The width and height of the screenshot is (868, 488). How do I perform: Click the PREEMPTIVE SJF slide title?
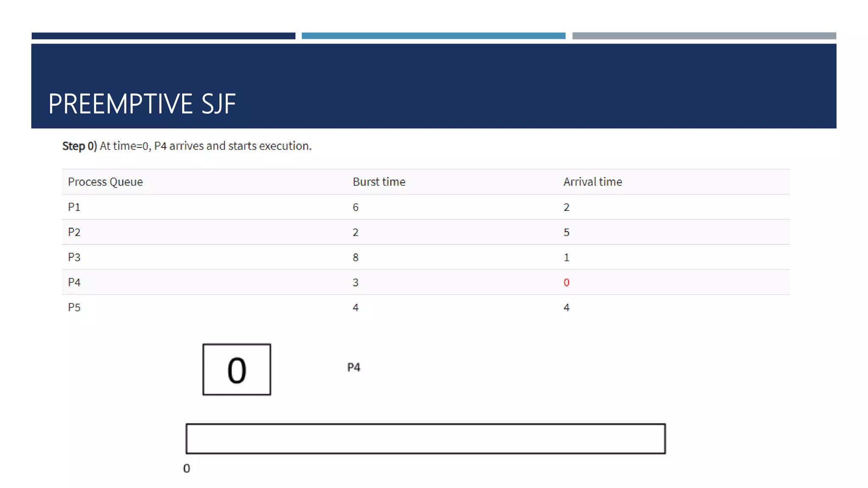(142, 104)
